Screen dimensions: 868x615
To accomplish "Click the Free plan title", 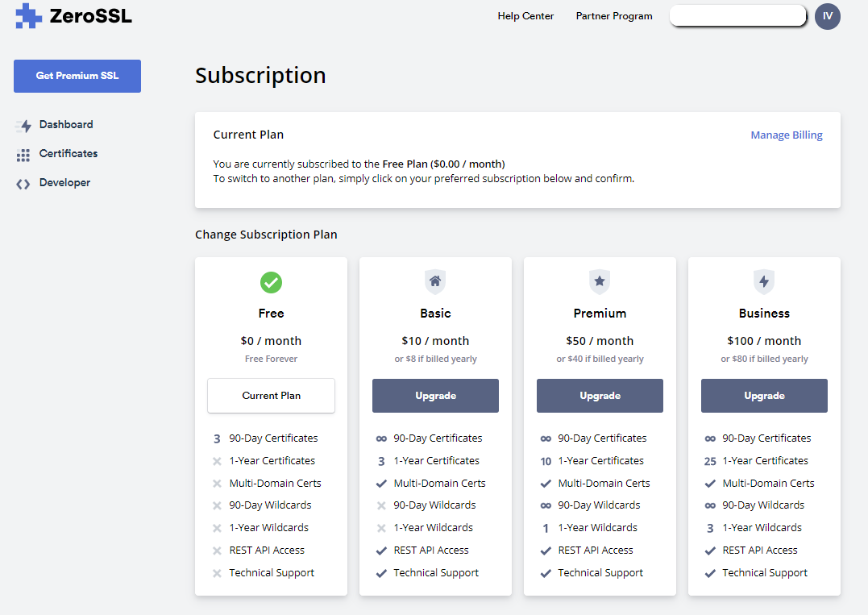I will click(272, 314).
